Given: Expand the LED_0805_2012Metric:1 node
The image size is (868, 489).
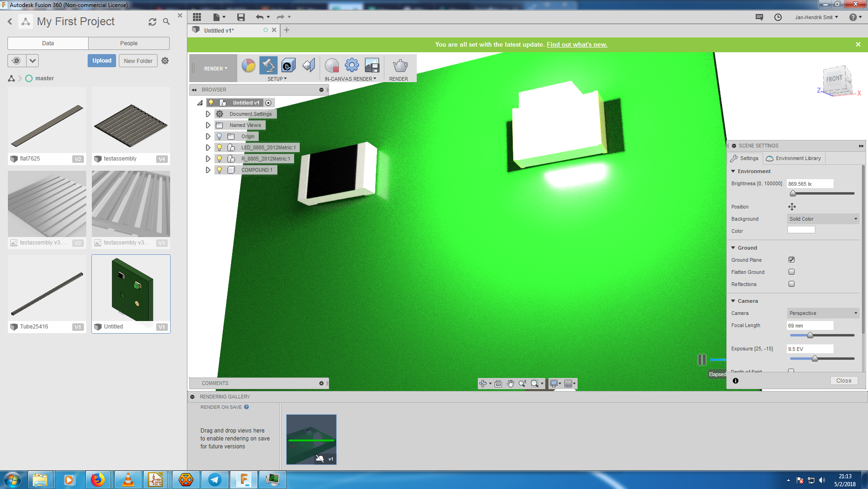Looking at the screenshot, I should (x=208, y=147).
